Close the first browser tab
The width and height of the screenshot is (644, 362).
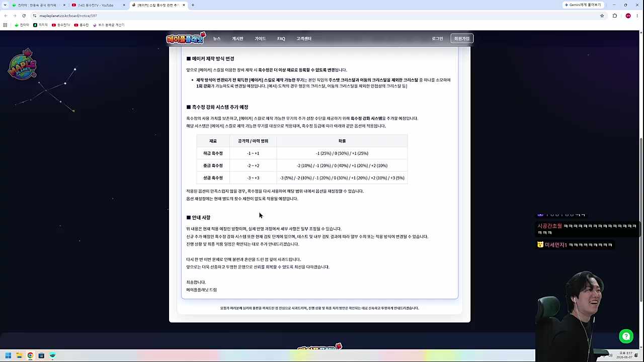[64, 5]
